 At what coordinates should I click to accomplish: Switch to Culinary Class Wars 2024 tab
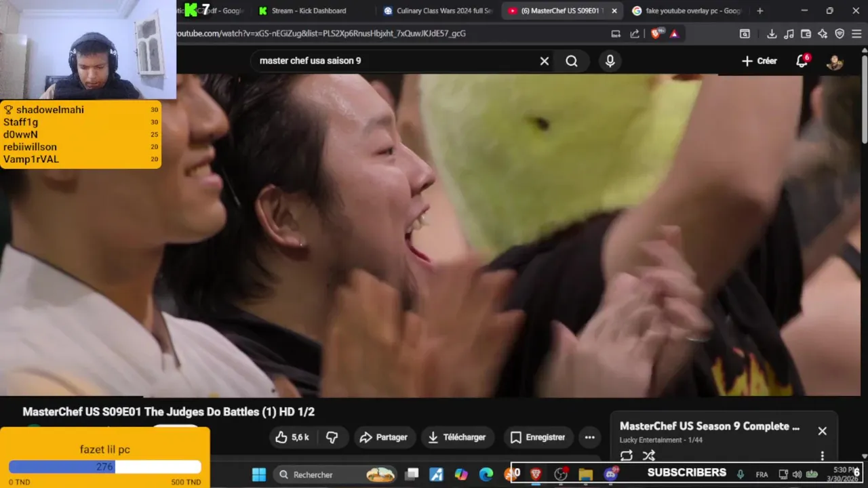pyautogui.click(x=437, y=11)
